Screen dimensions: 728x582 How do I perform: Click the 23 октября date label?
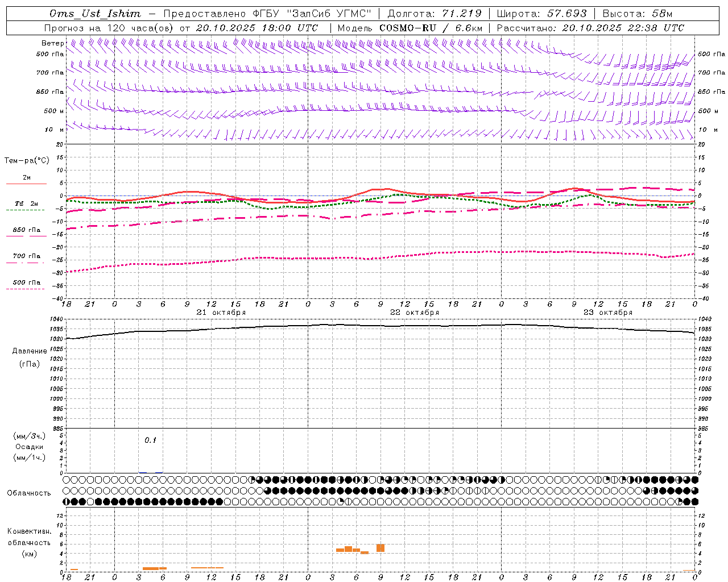point(608,313)
